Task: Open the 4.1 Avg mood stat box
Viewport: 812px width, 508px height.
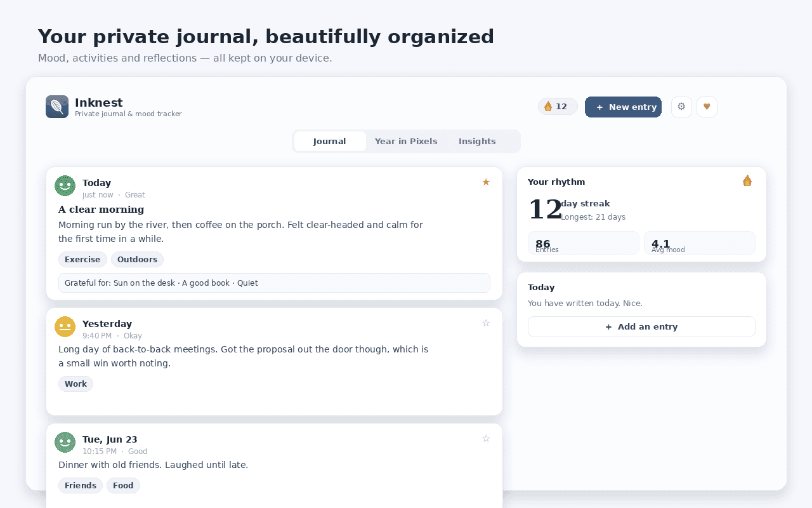Action: (x=699, y=243)
